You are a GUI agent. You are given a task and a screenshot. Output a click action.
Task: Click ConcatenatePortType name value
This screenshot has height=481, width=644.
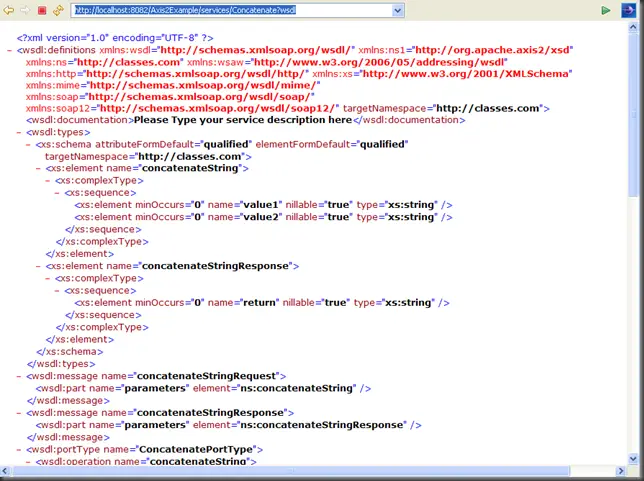tap(196, 450)
